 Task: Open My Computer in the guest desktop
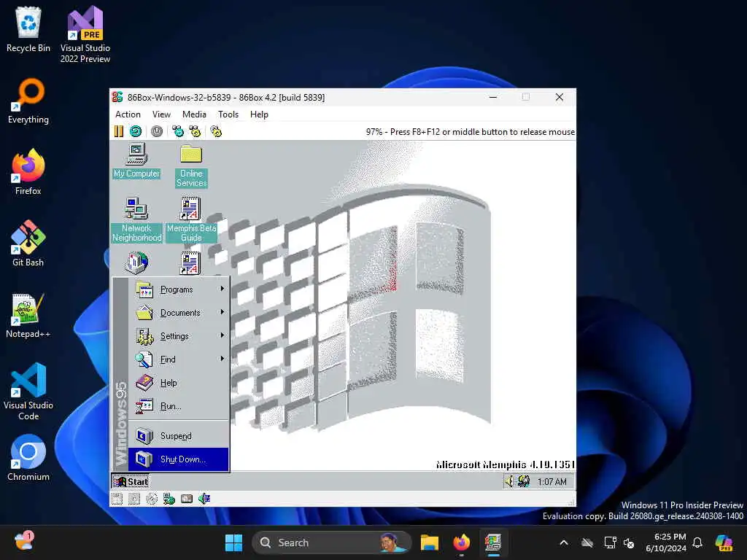pos(136,160)
